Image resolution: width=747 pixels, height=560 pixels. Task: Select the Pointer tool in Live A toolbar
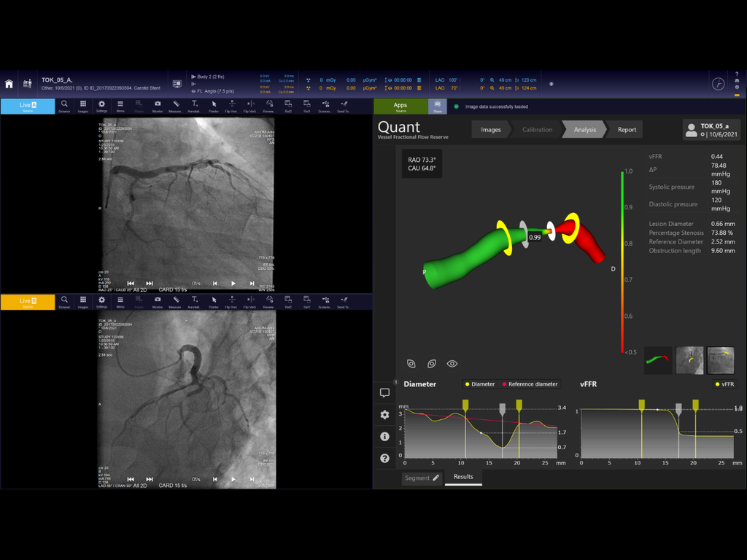[213, 105]
